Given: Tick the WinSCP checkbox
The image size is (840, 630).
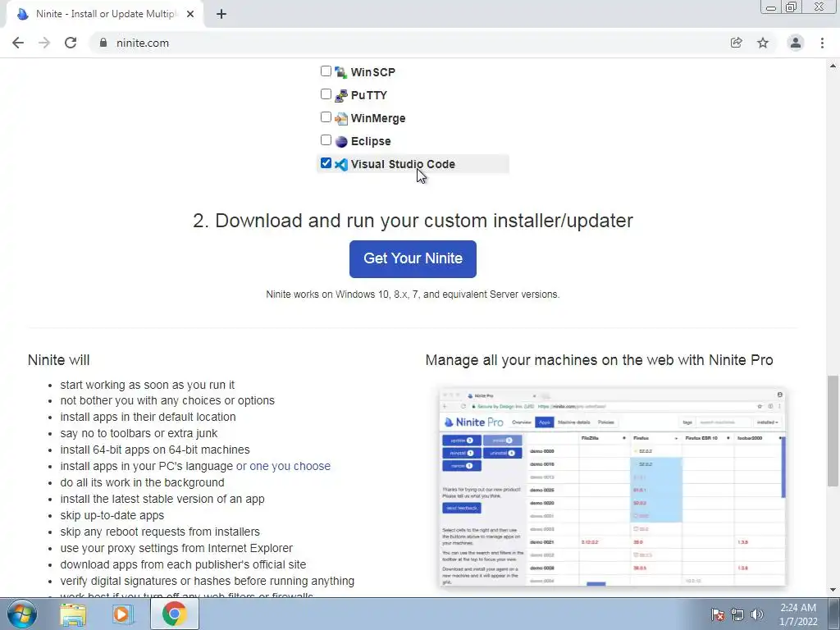Looking at the screenshot, I should point(326,71).
